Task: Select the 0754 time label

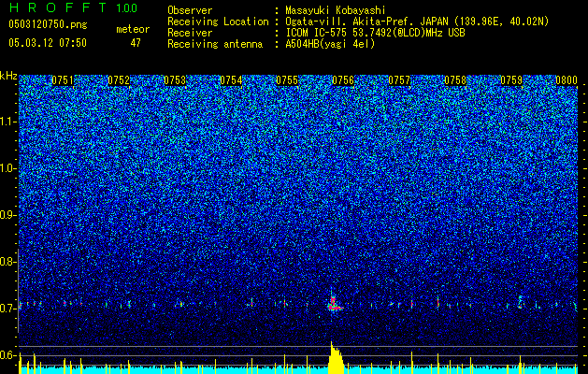Action: [231, 80]
